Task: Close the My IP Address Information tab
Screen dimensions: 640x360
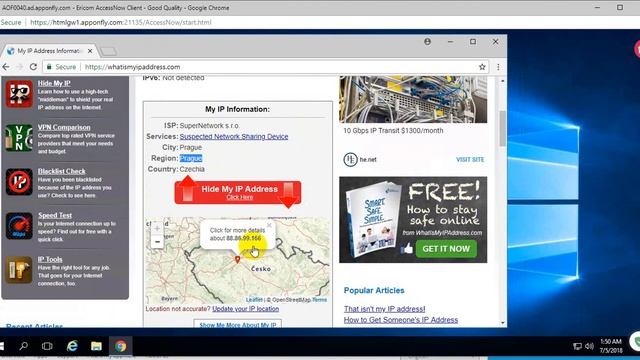Action: (x=90, y=51)
